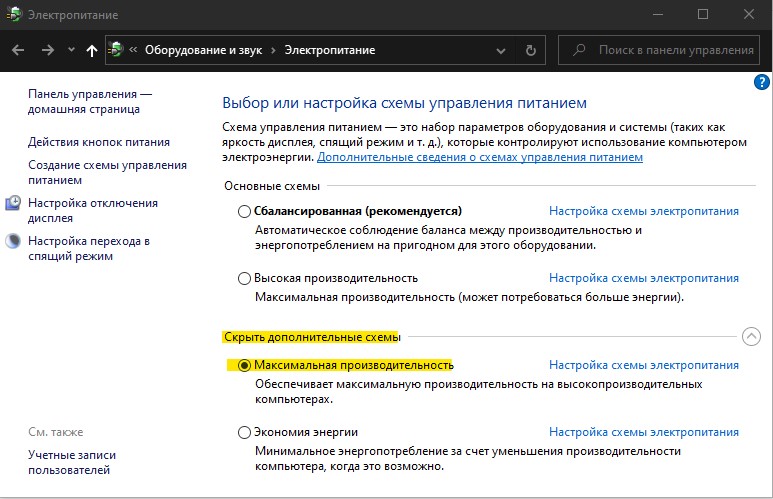The image size is (773, 499).
Task: Click the sleep mode moon icon
Action: point(13,241)
